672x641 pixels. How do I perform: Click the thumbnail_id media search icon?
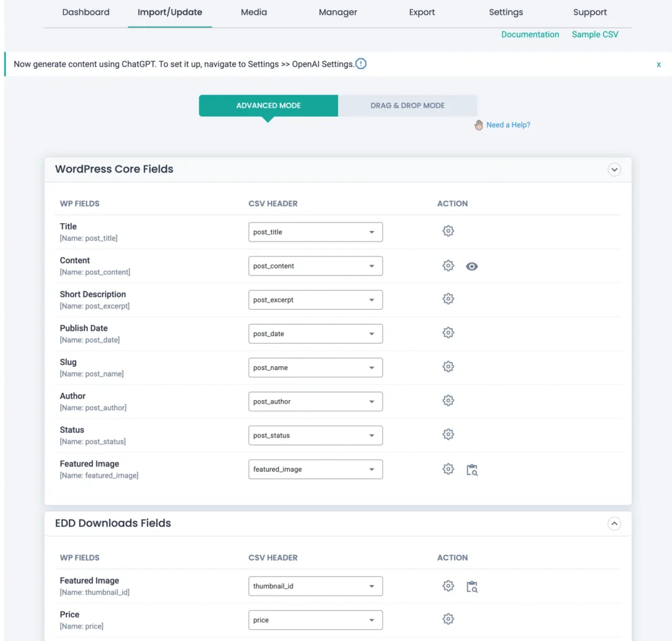[x=472, y=586]
